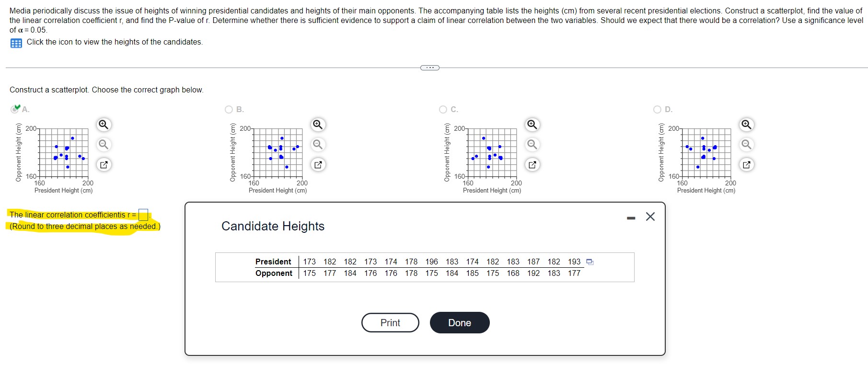Viewport: 868px width, 365px height.
Task: Click the copy icon next to the President data row
Action: (589, 262)
